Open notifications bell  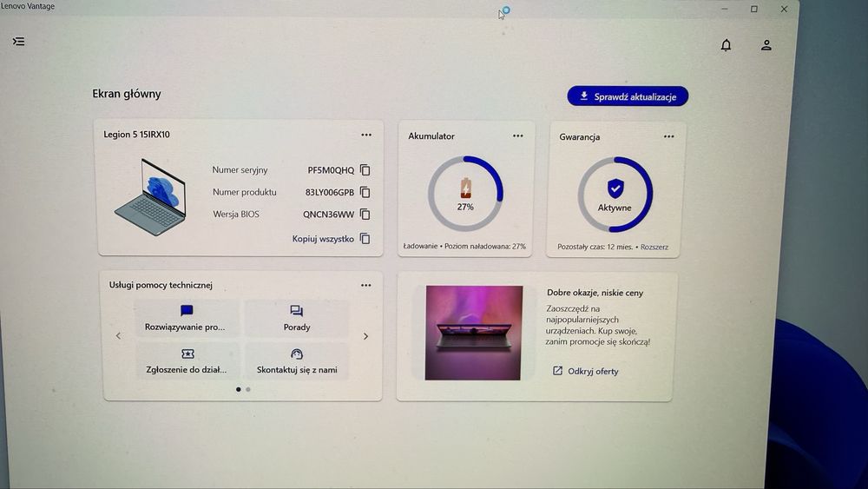tap(726, 45)
